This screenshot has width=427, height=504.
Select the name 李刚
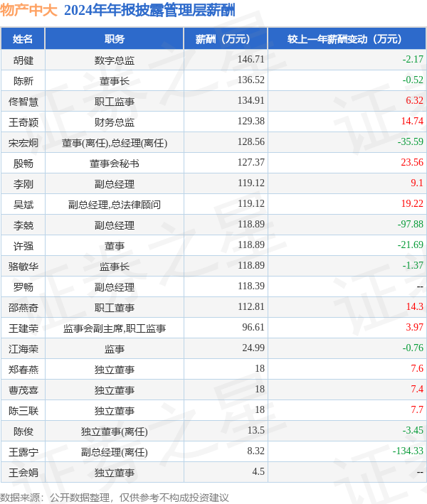23,183
